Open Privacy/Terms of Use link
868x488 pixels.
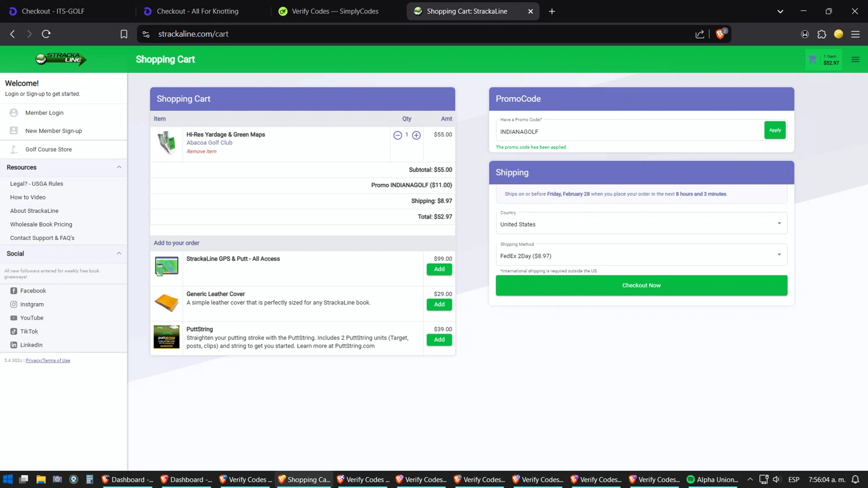48,360
